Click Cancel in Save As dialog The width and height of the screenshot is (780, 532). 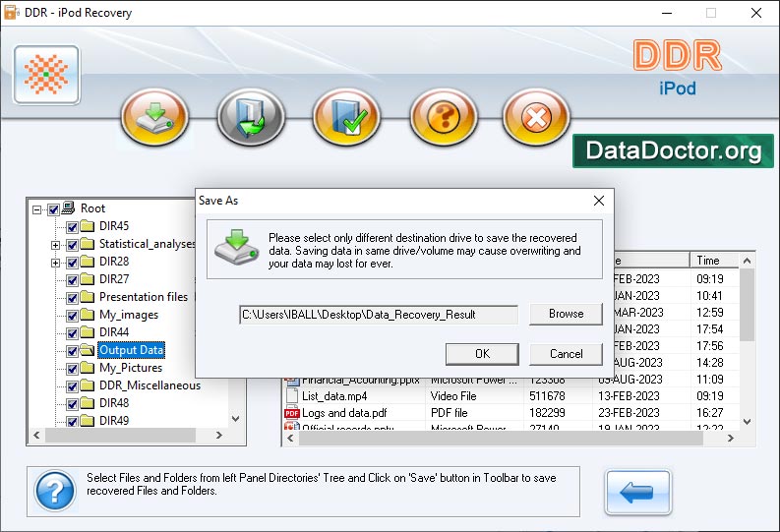567,354
